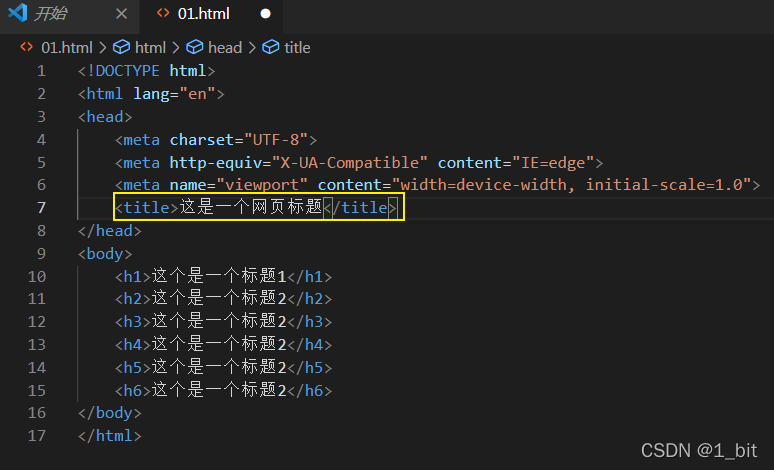
Task: Click the opening <body> tag
Action: click(x=105, y=254)
